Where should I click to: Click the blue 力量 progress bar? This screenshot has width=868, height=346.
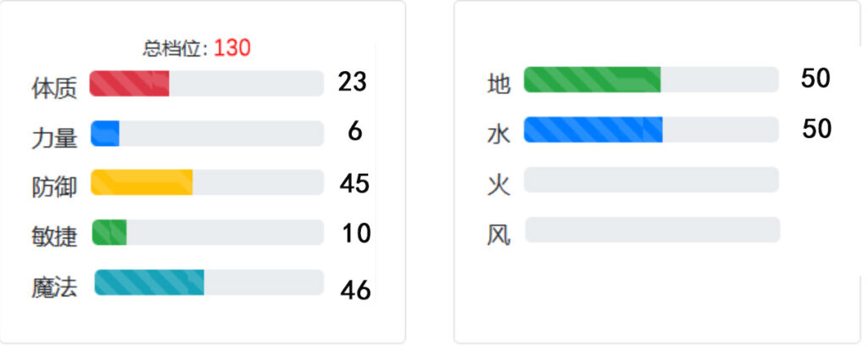pyautogui.click(x=207, y=133)
